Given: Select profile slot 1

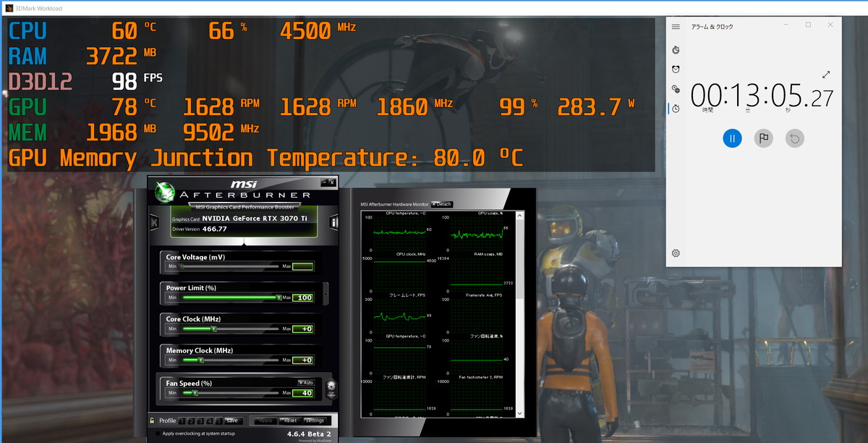Looking at the screenshot, I should tap(182, 421).
